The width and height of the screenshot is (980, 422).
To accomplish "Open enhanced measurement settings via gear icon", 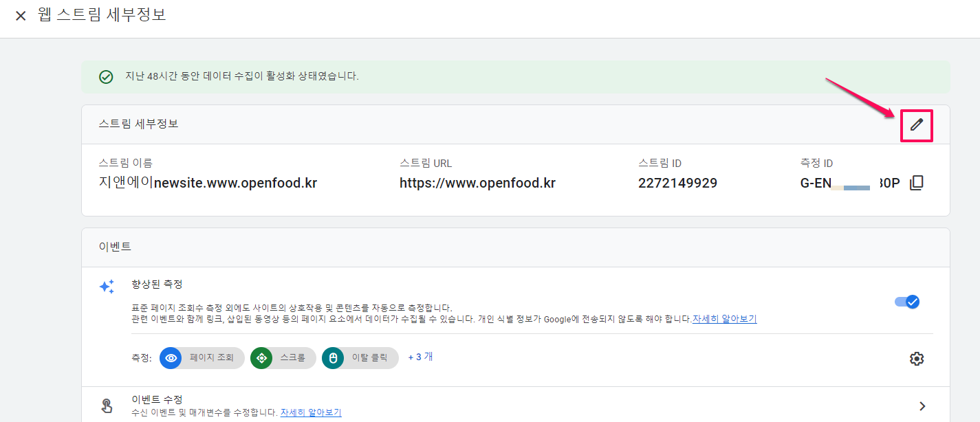I will (x=916, y=357).
